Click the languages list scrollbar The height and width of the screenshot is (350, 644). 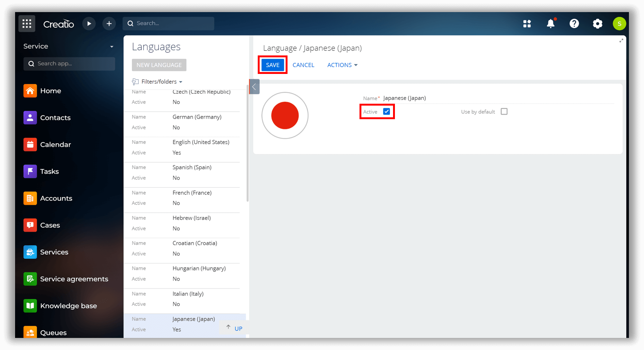click(247, 143)
